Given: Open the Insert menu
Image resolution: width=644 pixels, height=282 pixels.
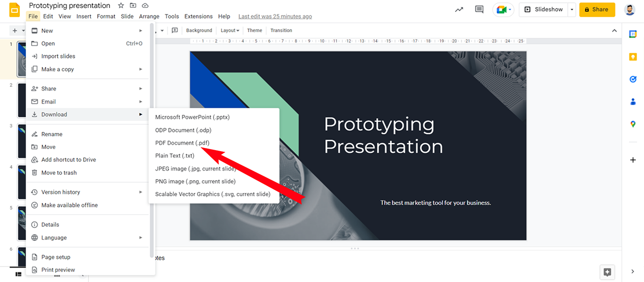Looking at the screenshot, I should click(84, 17).
